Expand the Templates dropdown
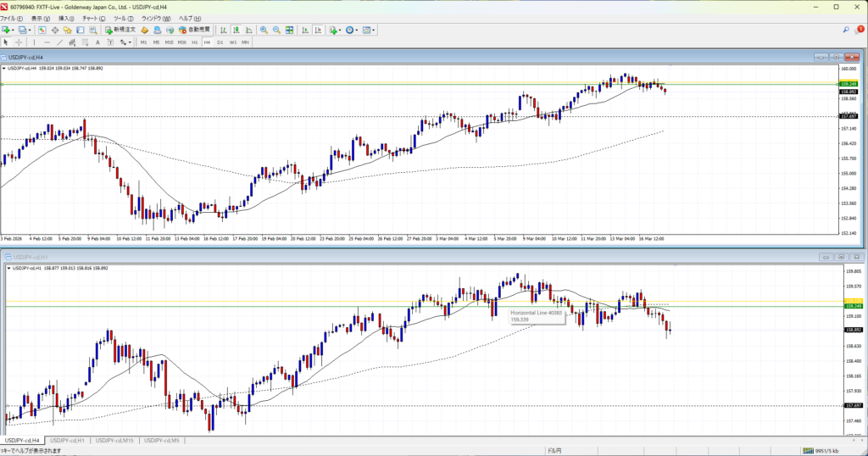This screenshot has width=868, height=456. click(375, 30)
